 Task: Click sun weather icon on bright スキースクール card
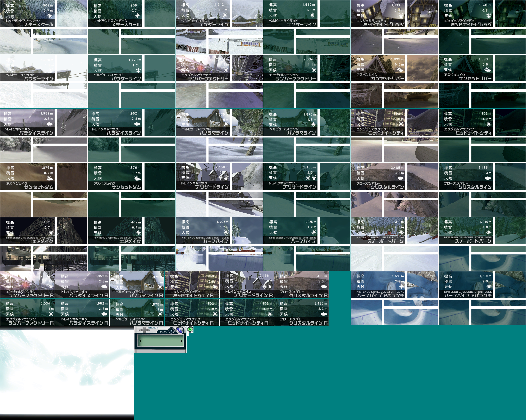(x=50, y=16)
